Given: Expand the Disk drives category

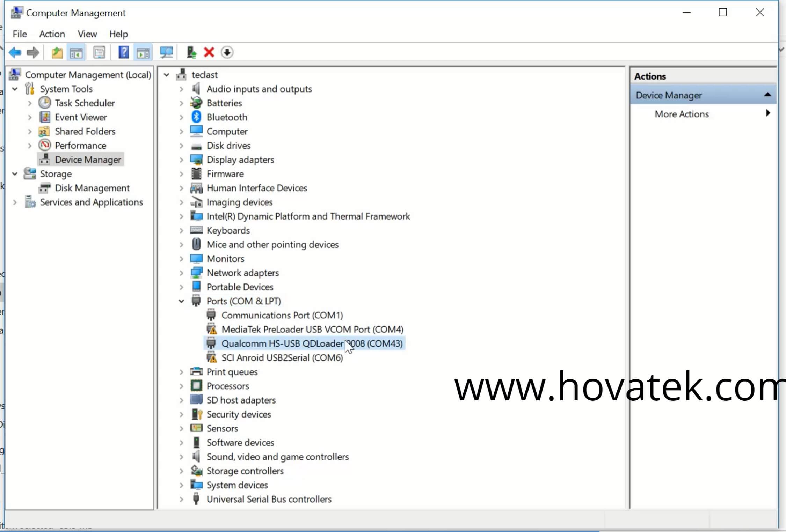Looking at the screenshot, I should point(181,146).
